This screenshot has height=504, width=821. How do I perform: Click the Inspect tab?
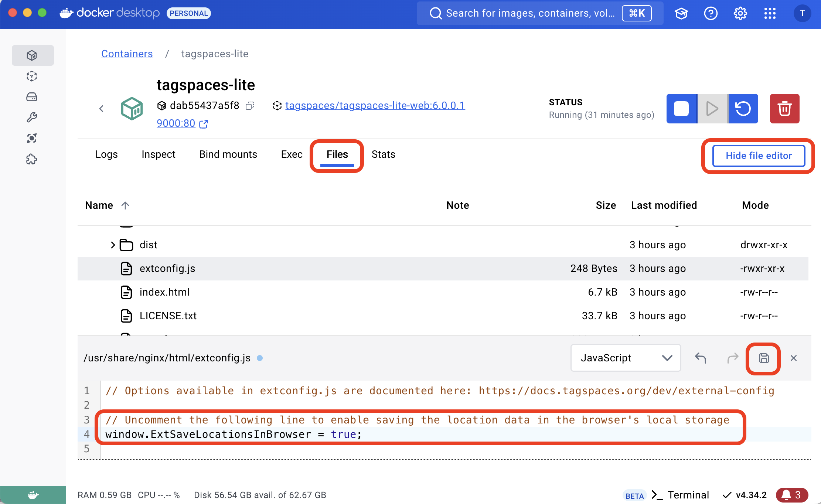159,155
